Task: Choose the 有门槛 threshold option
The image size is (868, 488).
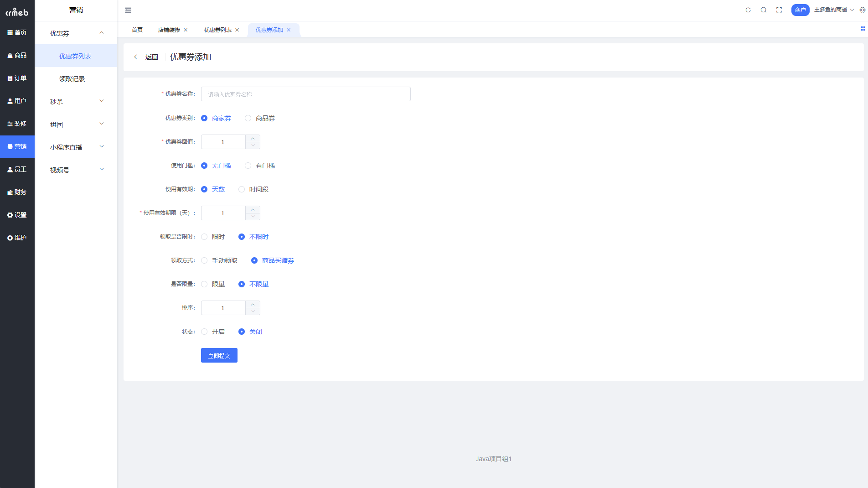Action: [248, 166]
